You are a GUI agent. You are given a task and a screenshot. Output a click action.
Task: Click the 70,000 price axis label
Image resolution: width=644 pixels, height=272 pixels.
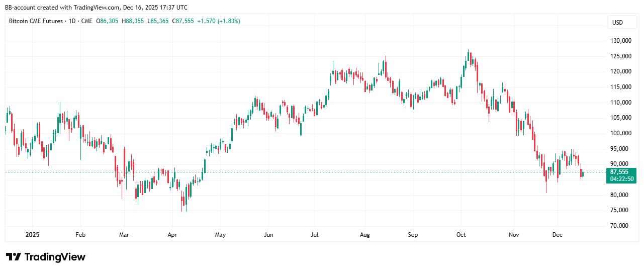621,226
